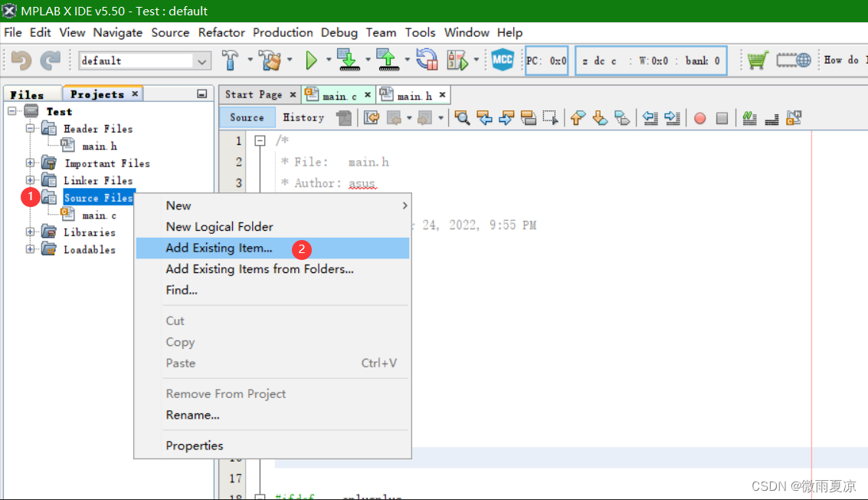Open Build Project dropdown arrow
The image size is (868, 500).
coord(251,59)
